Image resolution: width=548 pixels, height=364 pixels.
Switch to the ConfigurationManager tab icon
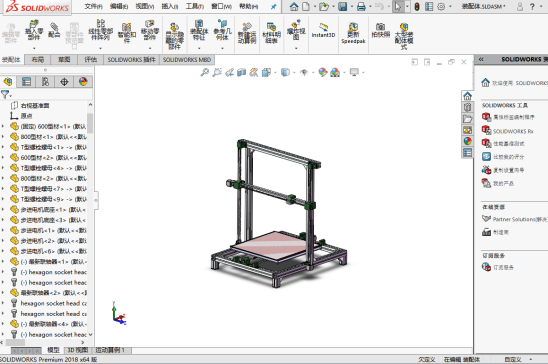(45, 82)
